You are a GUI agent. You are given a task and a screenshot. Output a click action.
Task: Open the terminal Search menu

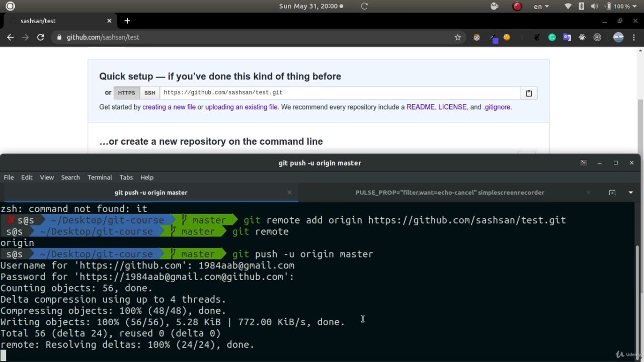70,177
